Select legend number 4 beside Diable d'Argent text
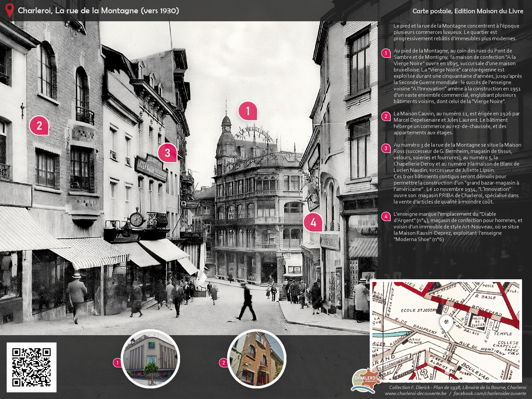 tap(386, 216)
